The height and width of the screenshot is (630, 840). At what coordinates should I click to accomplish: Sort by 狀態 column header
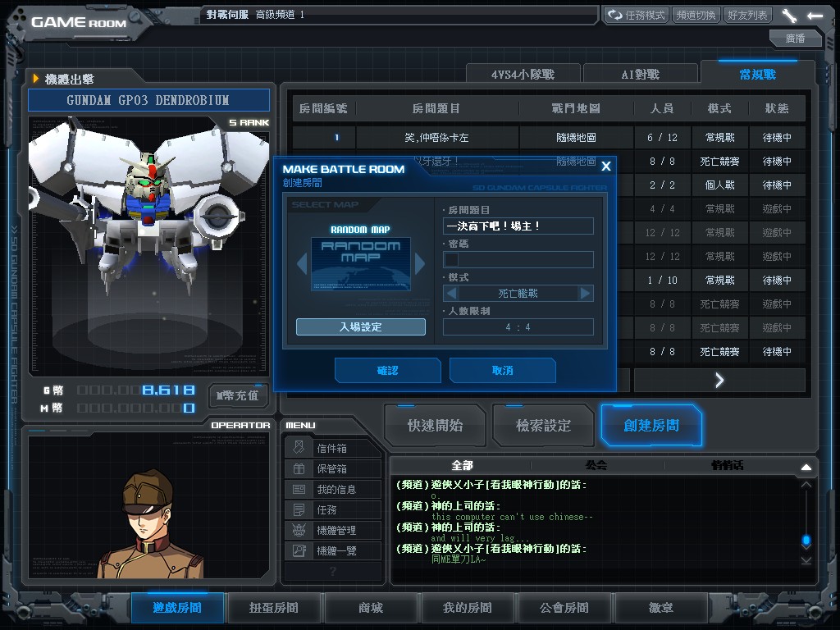point(777,108)
